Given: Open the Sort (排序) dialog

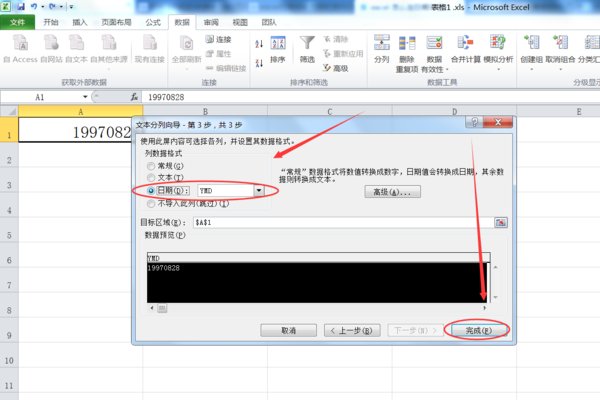Looking at the screenshot, I should (278, 49).
